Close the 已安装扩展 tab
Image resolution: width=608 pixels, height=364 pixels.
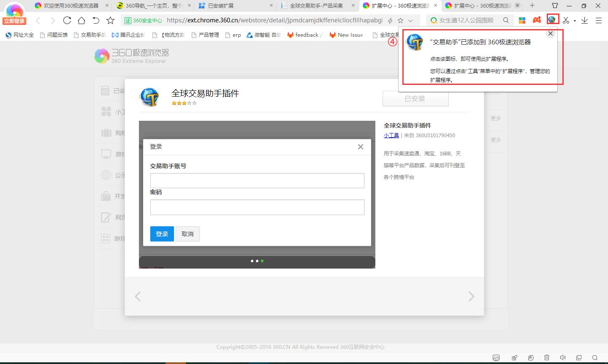271,5
